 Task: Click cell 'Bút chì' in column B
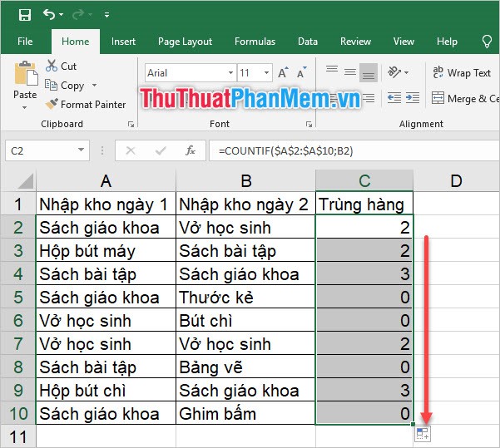click(245, 320)
